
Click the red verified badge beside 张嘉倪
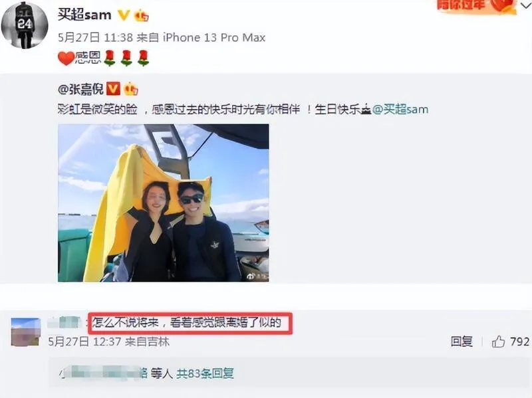tap(113, 89)
